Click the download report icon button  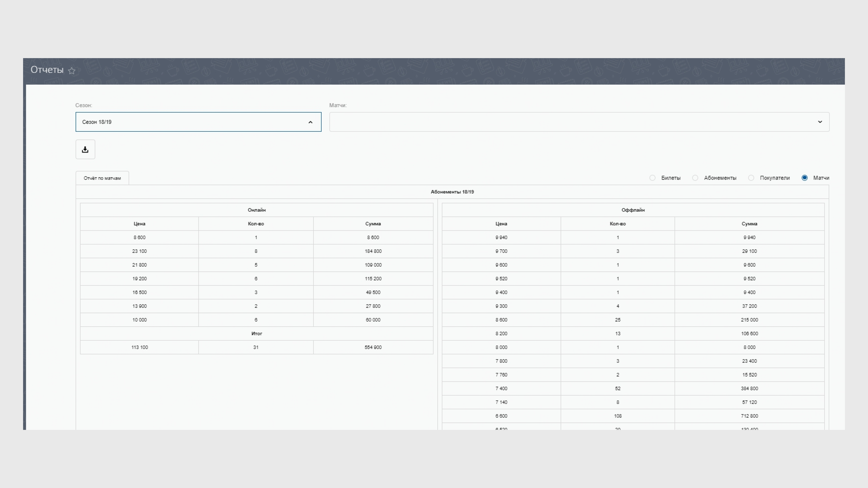(85, 149)
